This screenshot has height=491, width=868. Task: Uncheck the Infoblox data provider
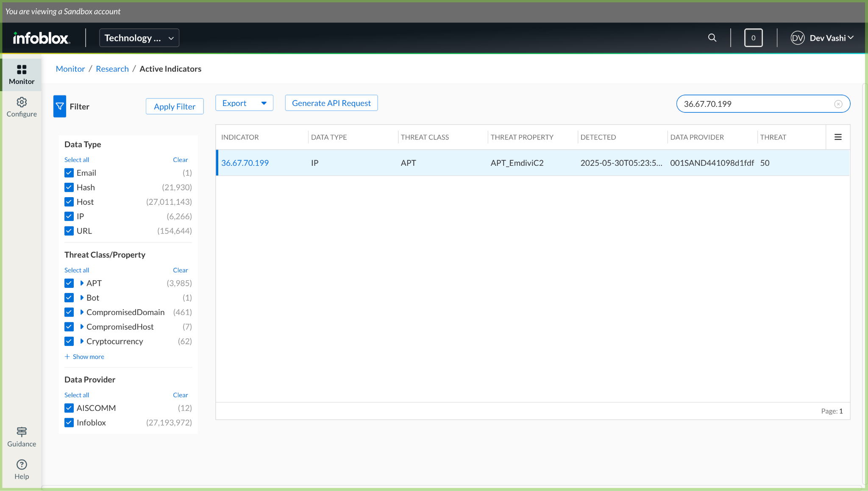coord(69,422)
